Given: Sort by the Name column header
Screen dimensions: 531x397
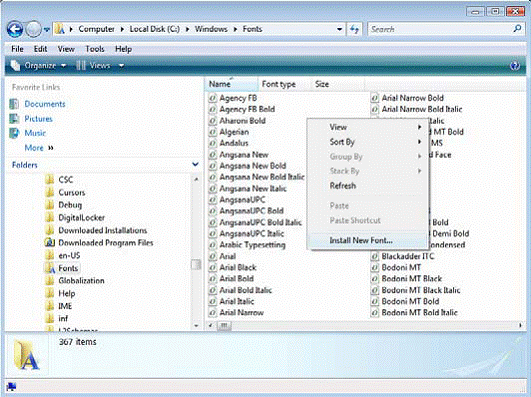Looking at the screenshot, I should pyautogui.click(x=231, y=84).
